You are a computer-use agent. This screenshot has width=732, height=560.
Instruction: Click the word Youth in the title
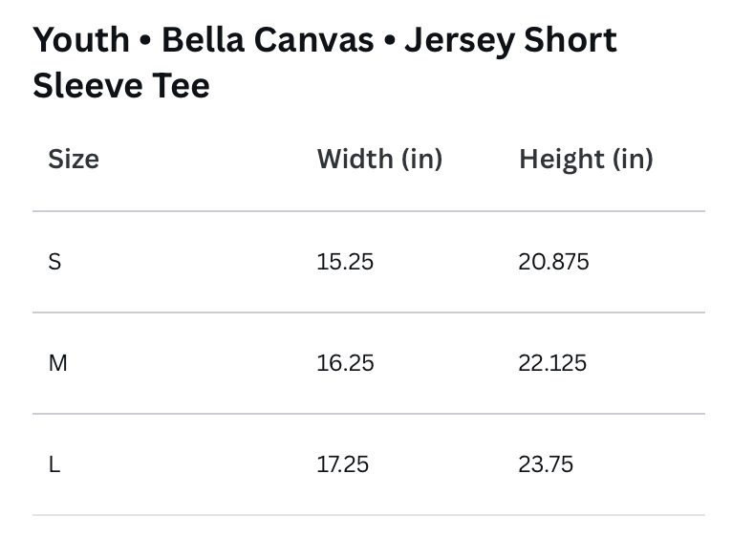pos(81,40)
